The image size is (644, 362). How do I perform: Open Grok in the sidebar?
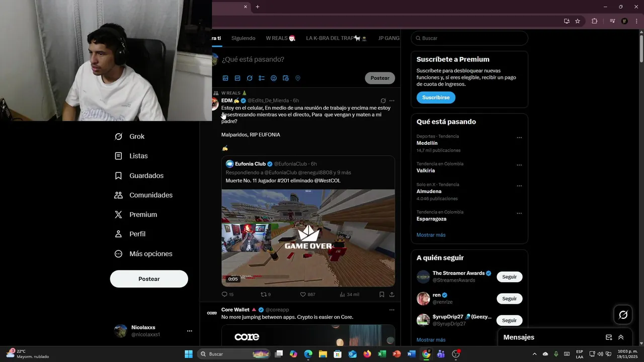[130, 136]
